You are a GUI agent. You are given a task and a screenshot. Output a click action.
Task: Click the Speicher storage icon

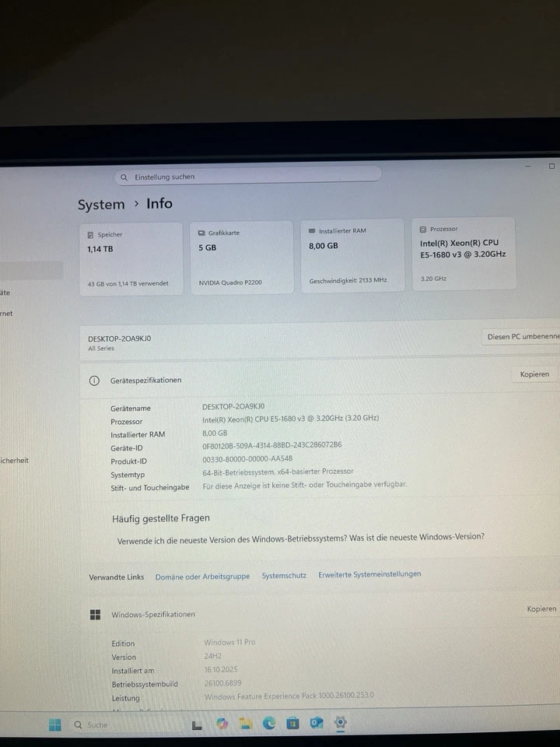click(90, 235)
